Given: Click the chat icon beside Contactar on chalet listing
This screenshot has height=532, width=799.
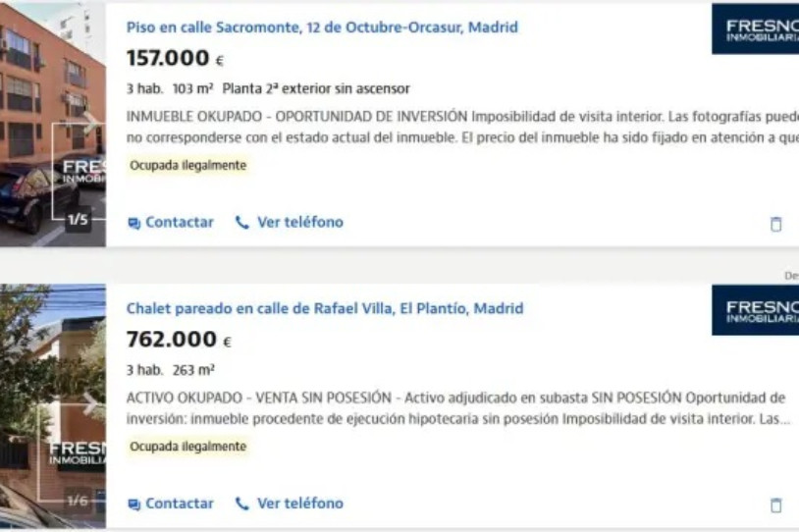Looking at the screenshot, I should tap(133, 505).
